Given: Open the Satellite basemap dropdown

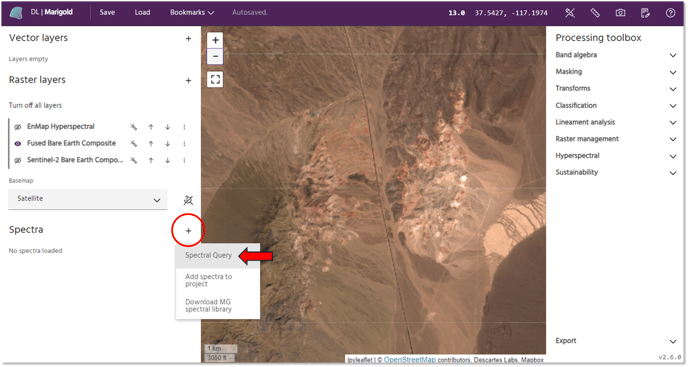Looking at the screenshot, I should [88, 199].
